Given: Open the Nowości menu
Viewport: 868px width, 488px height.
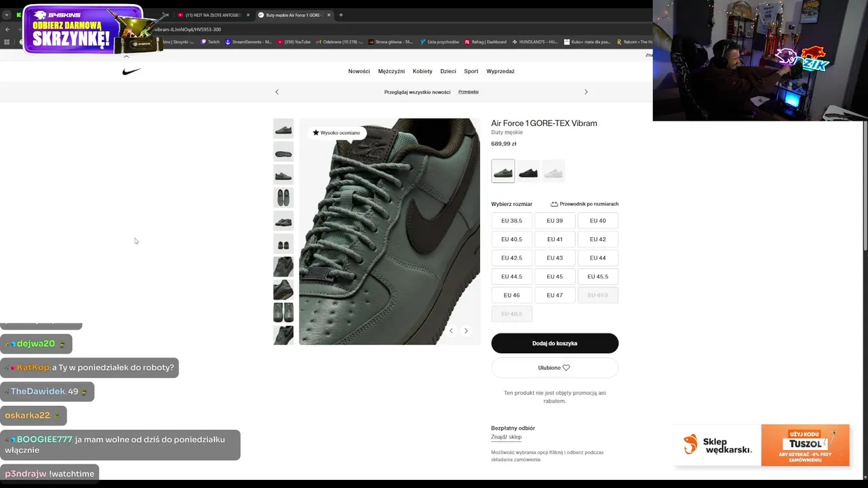Looking at the screenshot, I should point(359,71).
